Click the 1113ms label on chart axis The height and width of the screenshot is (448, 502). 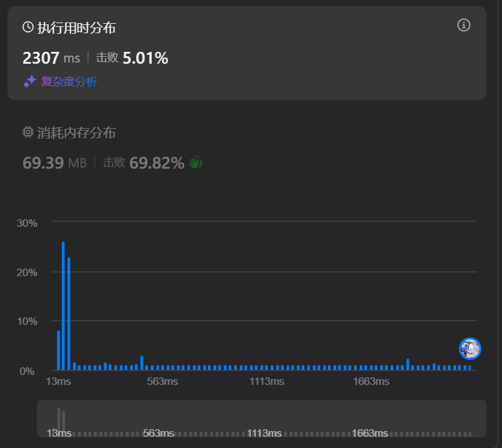pyautogui.click(x=267, y=381)
